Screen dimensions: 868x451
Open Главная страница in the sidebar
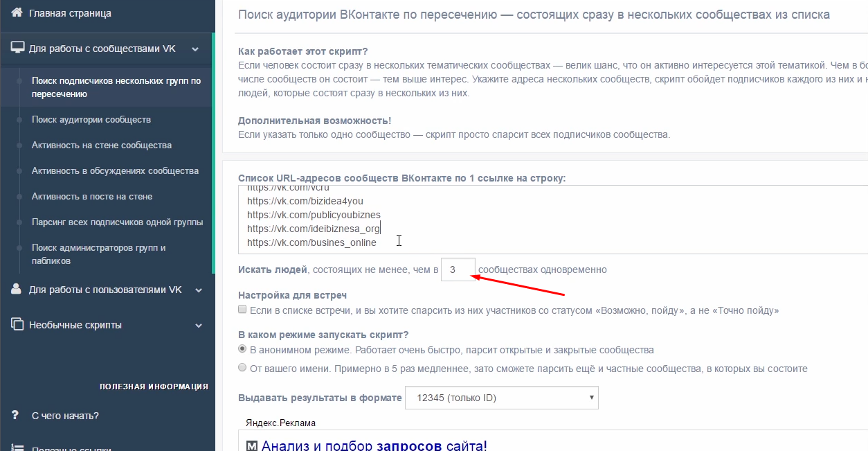click(70, 12)
